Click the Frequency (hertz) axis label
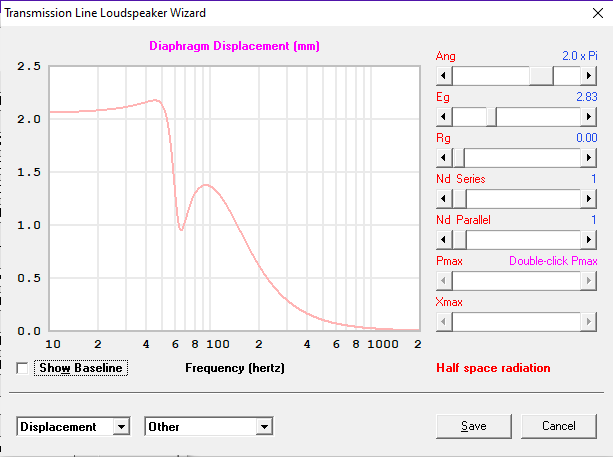This screenshot has height=457, width=613. click(x=235, y=368)
